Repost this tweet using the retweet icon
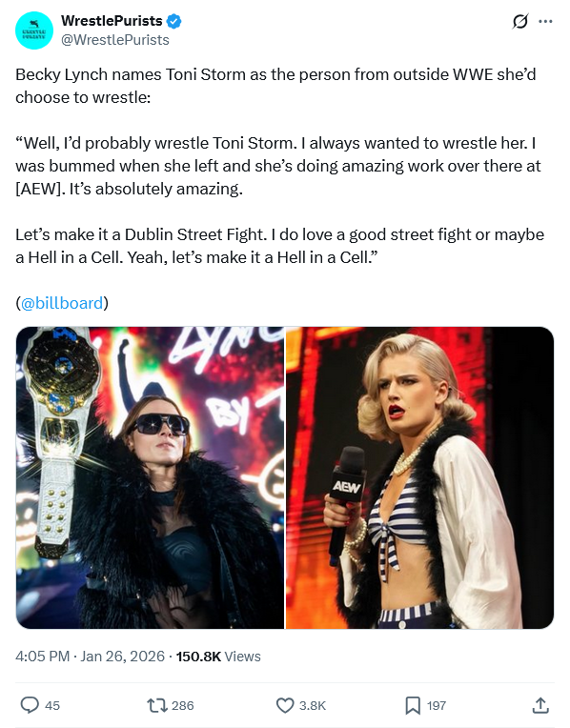Viewport: 570px width, 728px height. point(157,706)
